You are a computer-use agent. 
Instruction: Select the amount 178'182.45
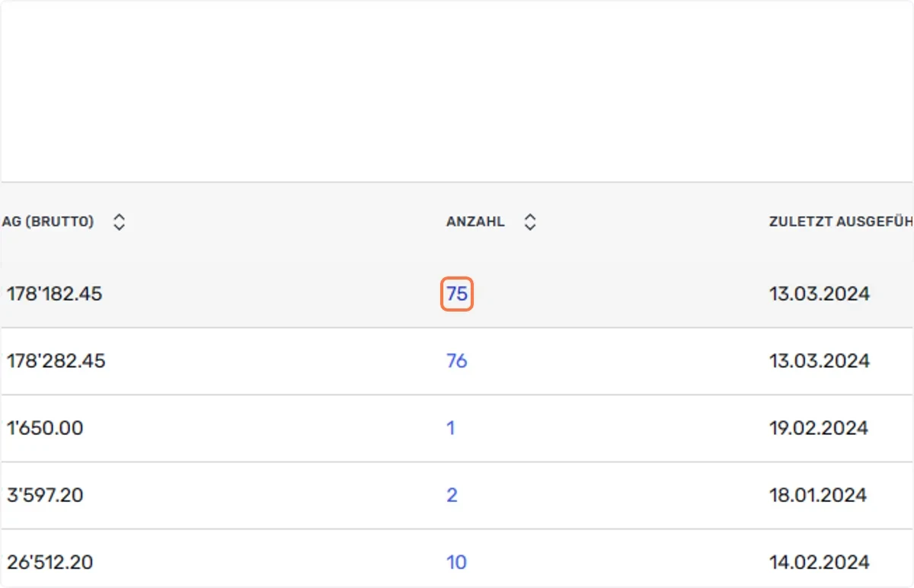click(x=54, y=294)
